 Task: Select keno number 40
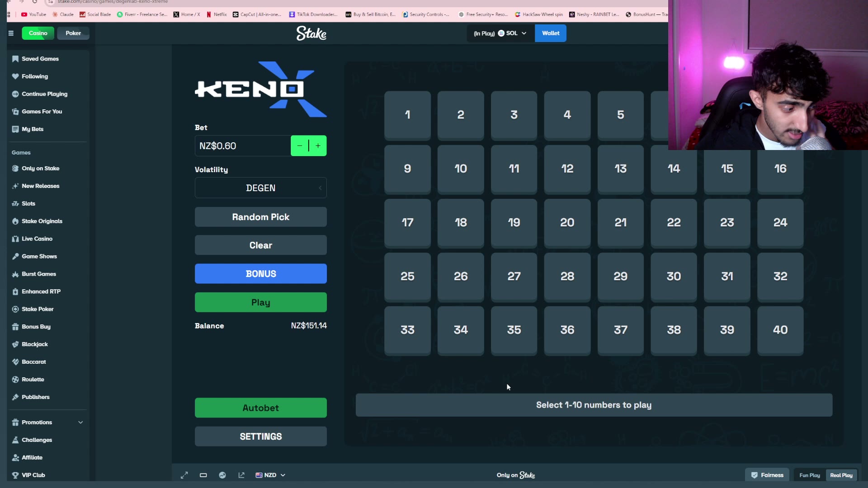pyautogui.click(x=780, y=330)
